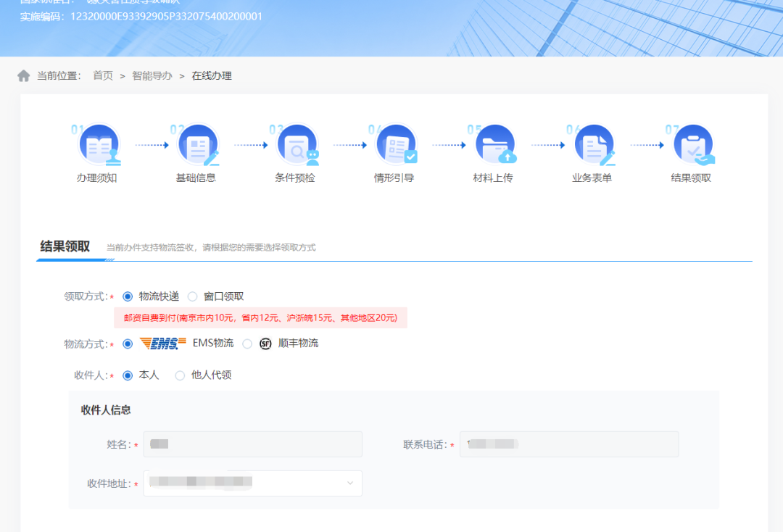The height and width of the screenshot is (532, 783).
Task: Click the 业务表单 step icon
Action: pyautogui.click(x=593, y=145)
